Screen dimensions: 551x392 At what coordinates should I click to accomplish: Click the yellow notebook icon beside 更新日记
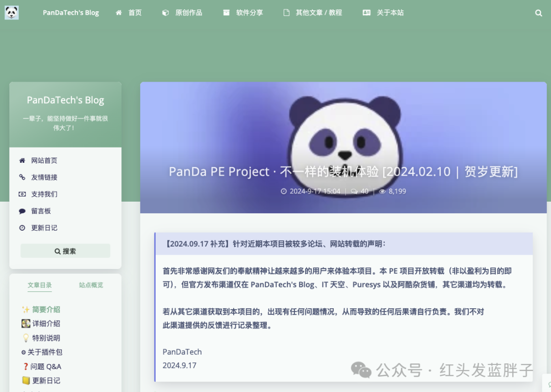click(x=26, y=380)
